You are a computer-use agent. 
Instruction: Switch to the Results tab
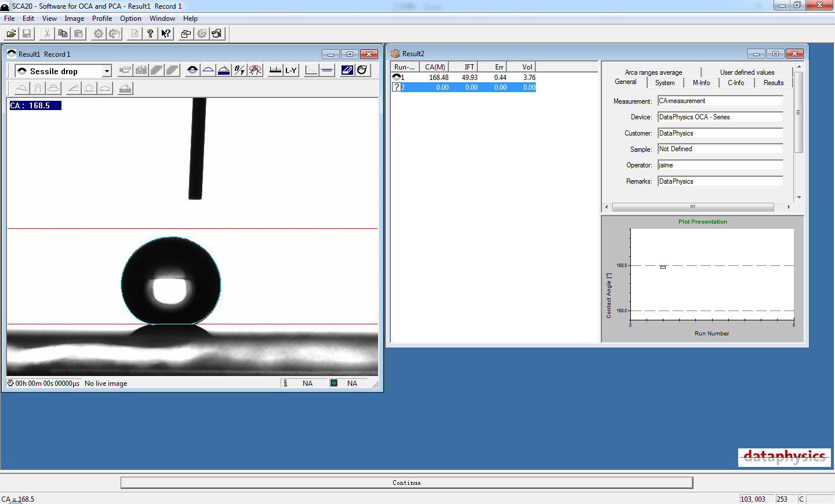point(773,82)
